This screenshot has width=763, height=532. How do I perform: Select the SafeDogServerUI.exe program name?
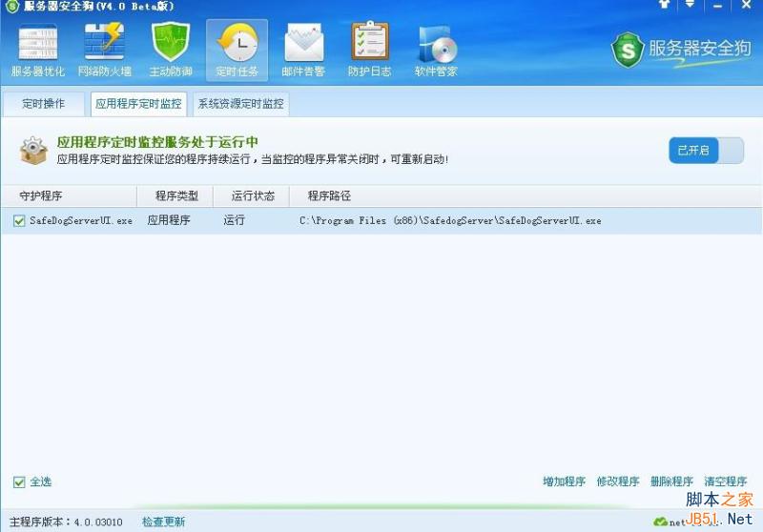pos(81,221)
